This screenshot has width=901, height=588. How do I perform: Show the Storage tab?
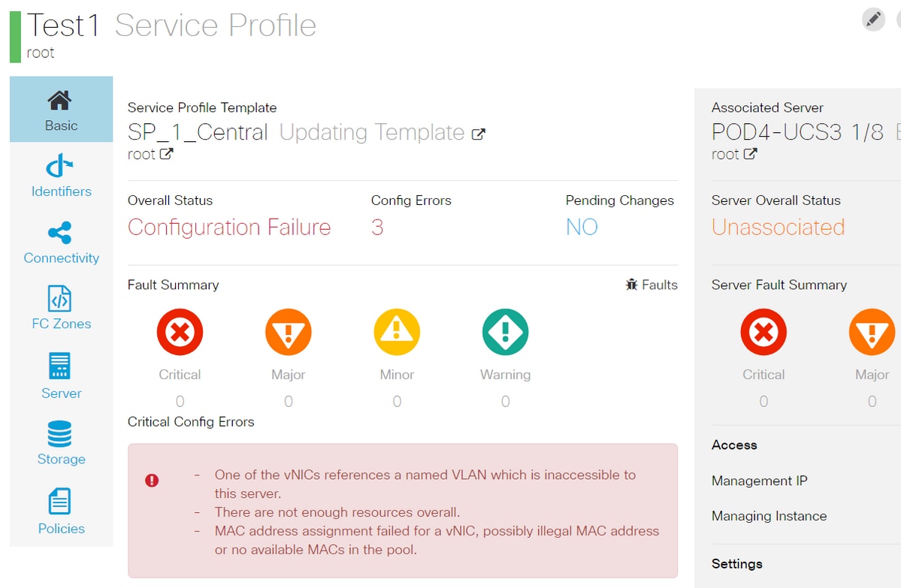[61, 443]
